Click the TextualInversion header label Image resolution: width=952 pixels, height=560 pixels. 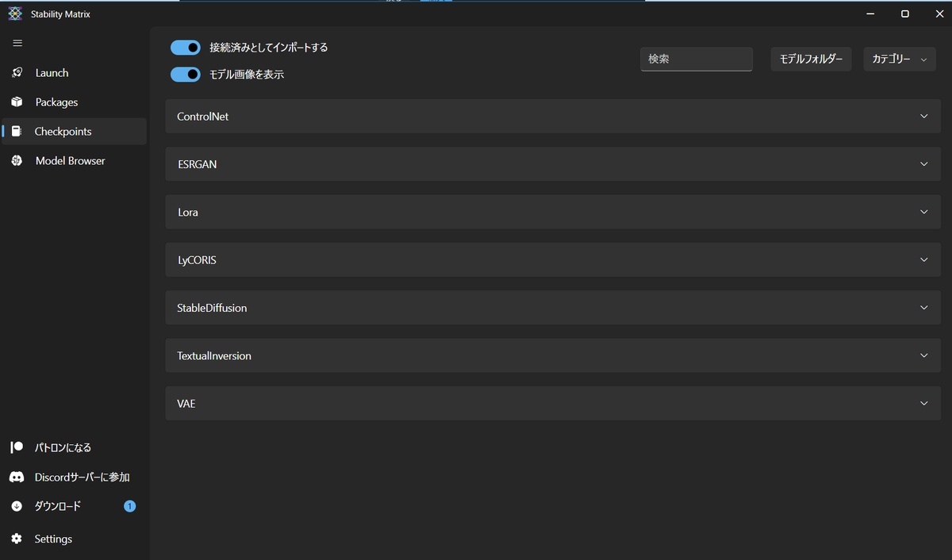[214, 355]
